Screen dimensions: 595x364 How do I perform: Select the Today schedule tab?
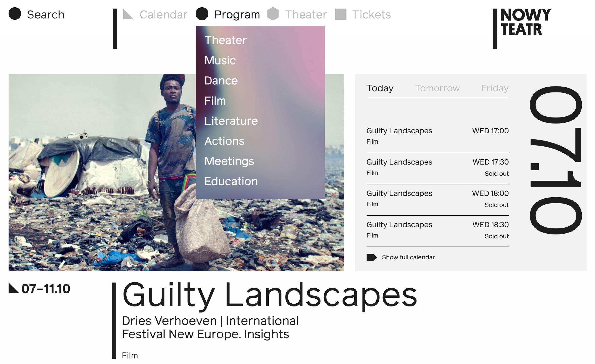(x=380, y=88)
